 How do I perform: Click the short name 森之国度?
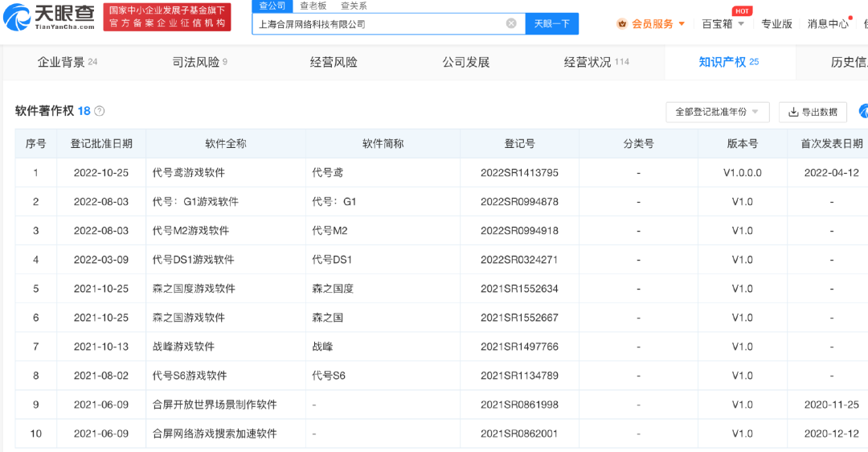coord(333,289)
